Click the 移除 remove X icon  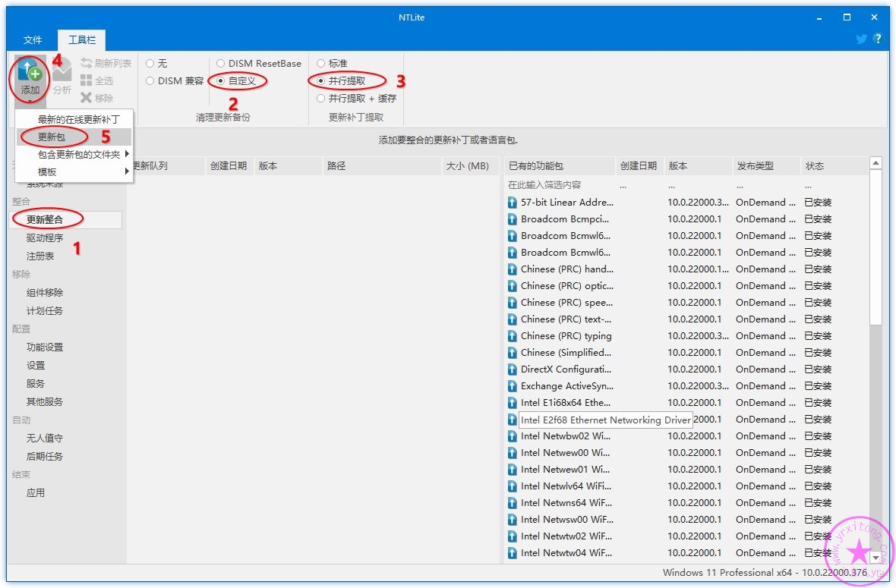point(87,98)
